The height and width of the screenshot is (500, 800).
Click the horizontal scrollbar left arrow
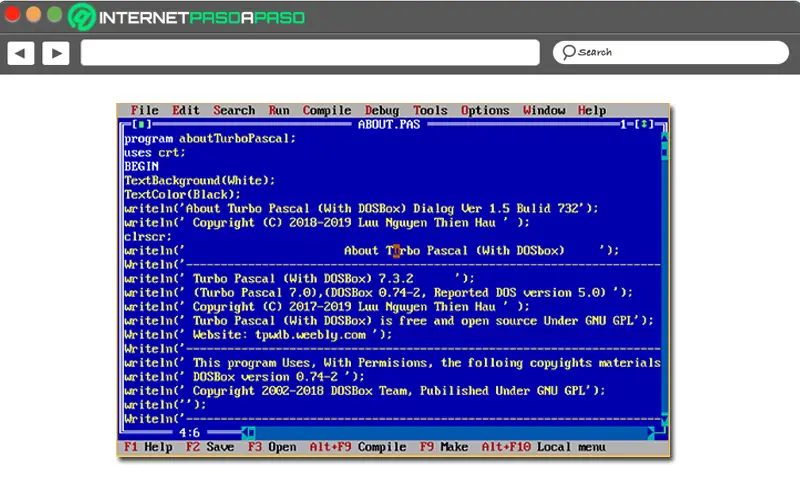246,433
